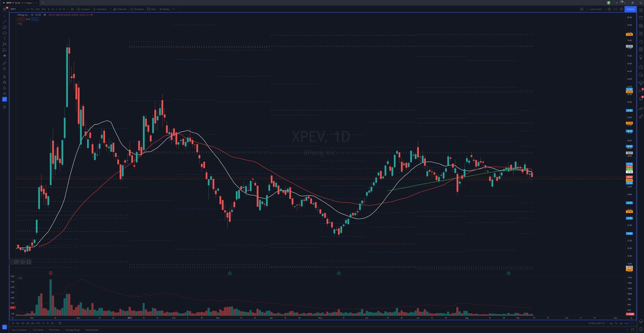Undo the last chart action
This screenshot has height=333, width=644.
tap(174, 9)
